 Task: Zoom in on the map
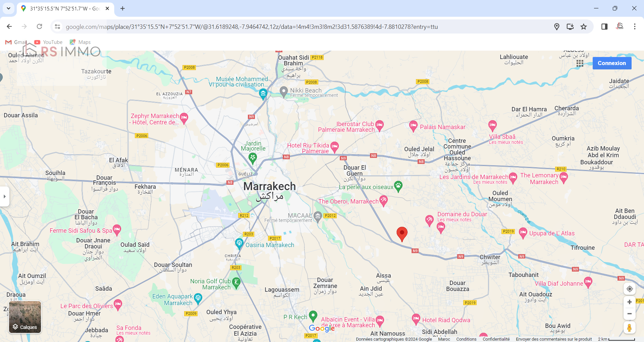point(630,302)
